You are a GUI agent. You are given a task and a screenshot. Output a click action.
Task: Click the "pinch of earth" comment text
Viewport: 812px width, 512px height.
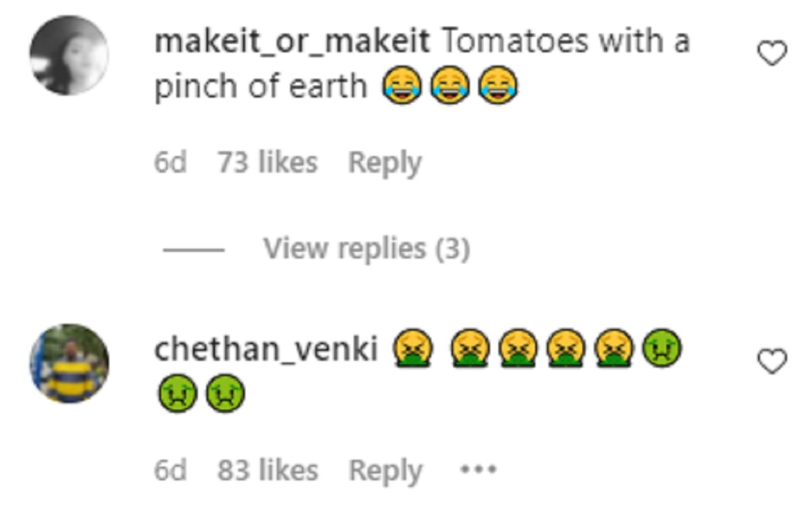point(261,87)
